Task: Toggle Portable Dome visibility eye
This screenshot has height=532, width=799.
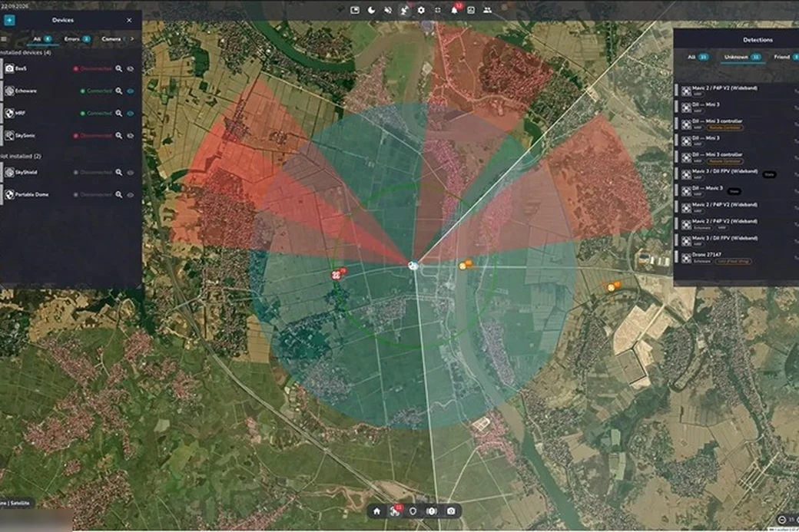Action: pyautogui.click(x=131, y=195)
